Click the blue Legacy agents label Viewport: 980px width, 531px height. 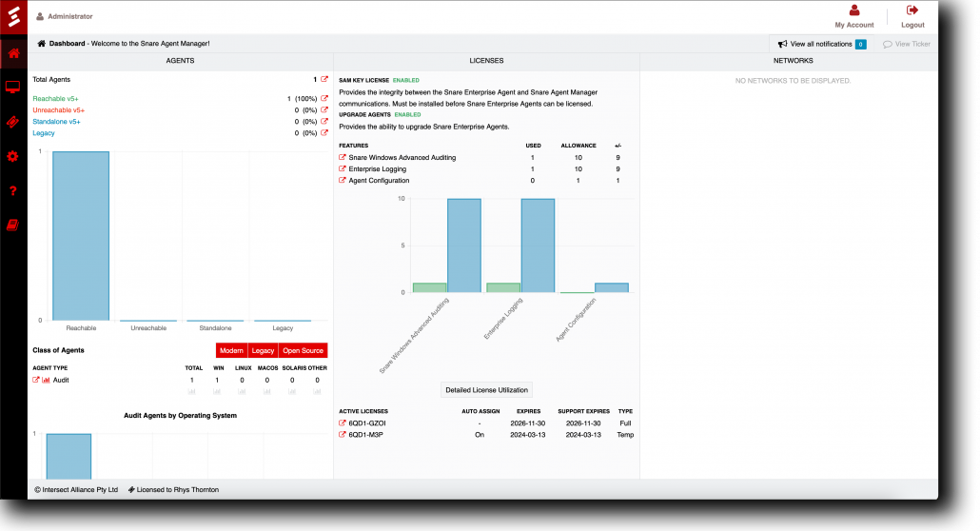44,133
